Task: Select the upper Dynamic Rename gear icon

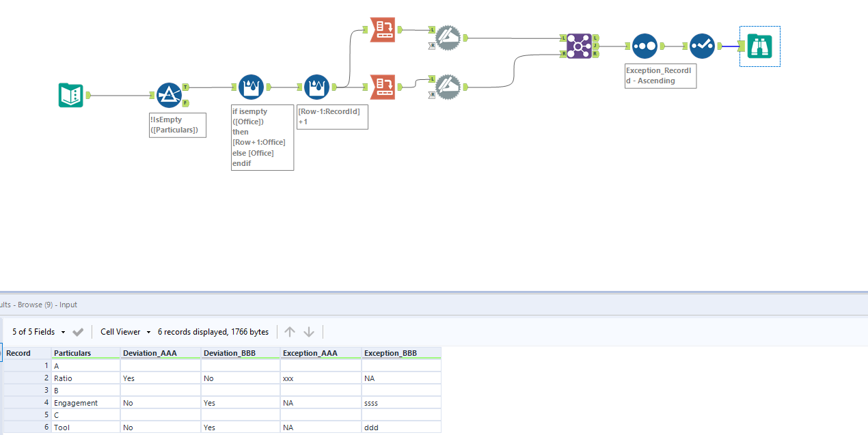Action: point(448,38)
